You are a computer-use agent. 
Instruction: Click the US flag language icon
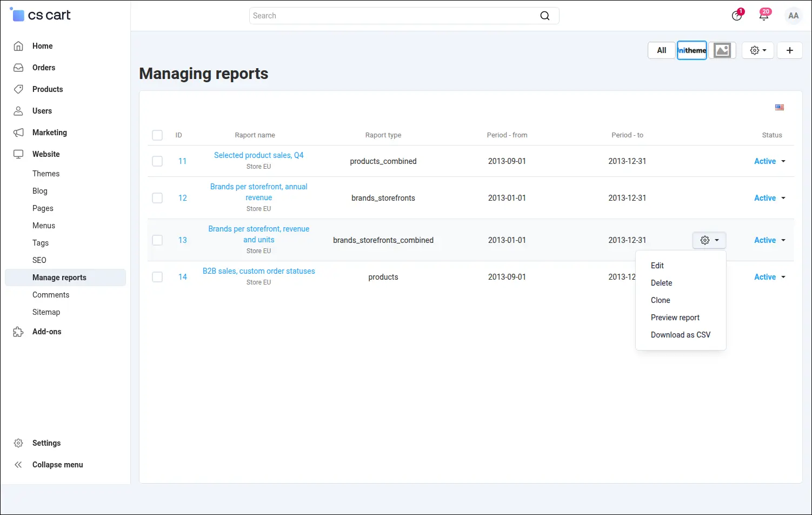click(x=780, y=107)
